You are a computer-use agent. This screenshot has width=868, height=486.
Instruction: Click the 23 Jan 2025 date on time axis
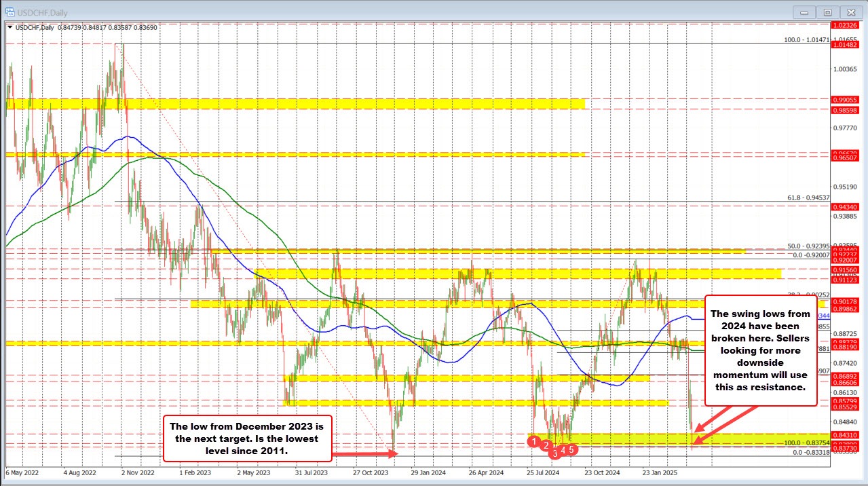pos(662,473)
